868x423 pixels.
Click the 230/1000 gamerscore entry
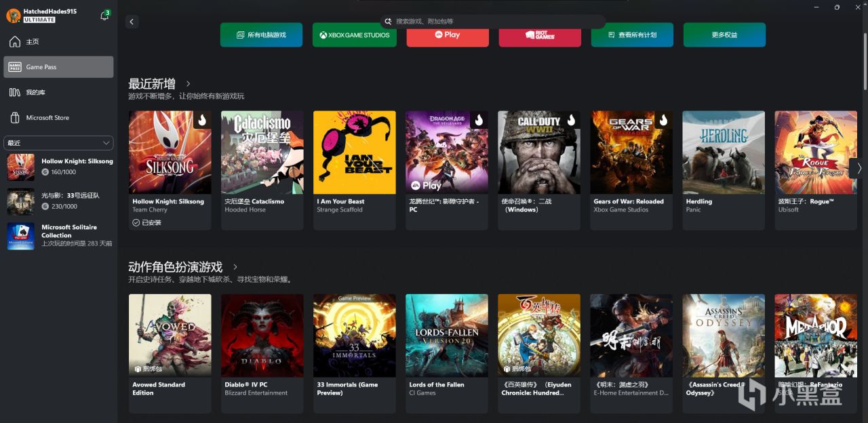point(60,207)
